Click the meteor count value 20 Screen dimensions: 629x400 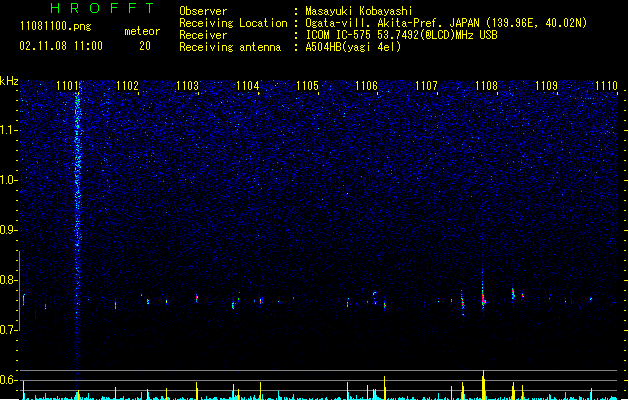[x=145, y=46]
